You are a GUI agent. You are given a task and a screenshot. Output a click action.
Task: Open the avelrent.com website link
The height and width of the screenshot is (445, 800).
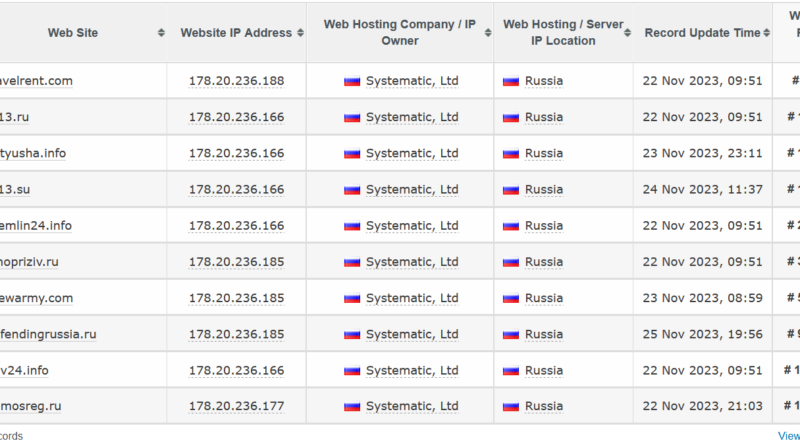point(36,81)
